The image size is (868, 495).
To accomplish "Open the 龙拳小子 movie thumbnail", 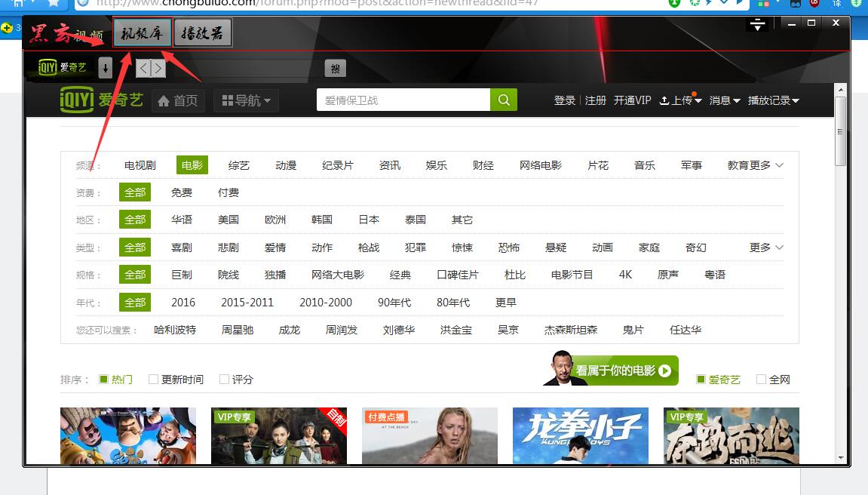I will [x=580, y=435].
